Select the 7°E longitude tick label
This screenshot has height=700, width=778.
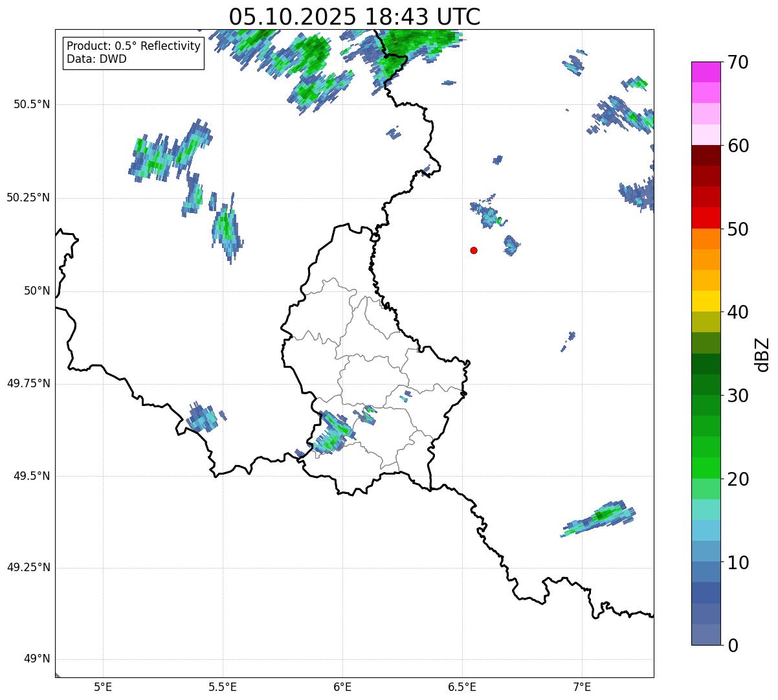point(582,686)
